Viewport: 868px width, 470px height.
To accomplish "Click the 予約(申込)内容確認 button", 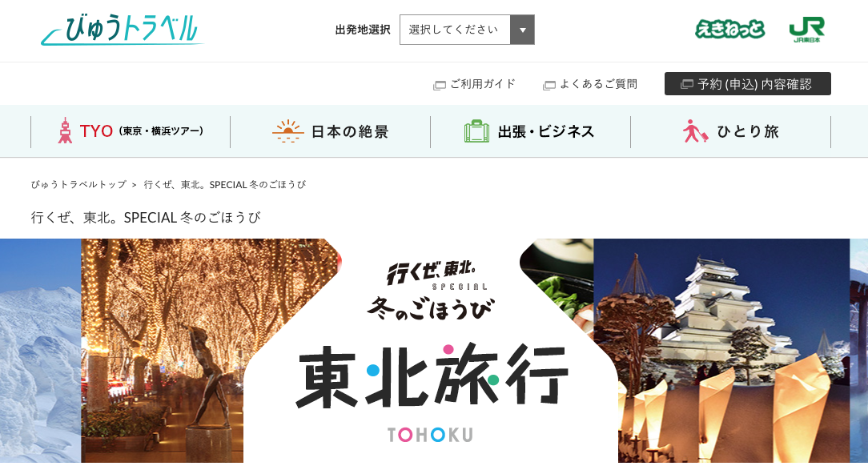I will pos(747,83).
